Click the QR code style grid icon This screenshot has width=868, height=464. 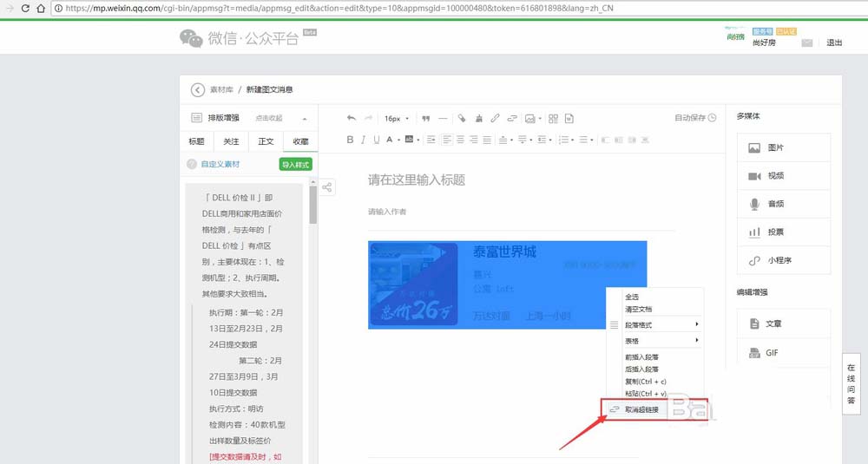point(553,118)
